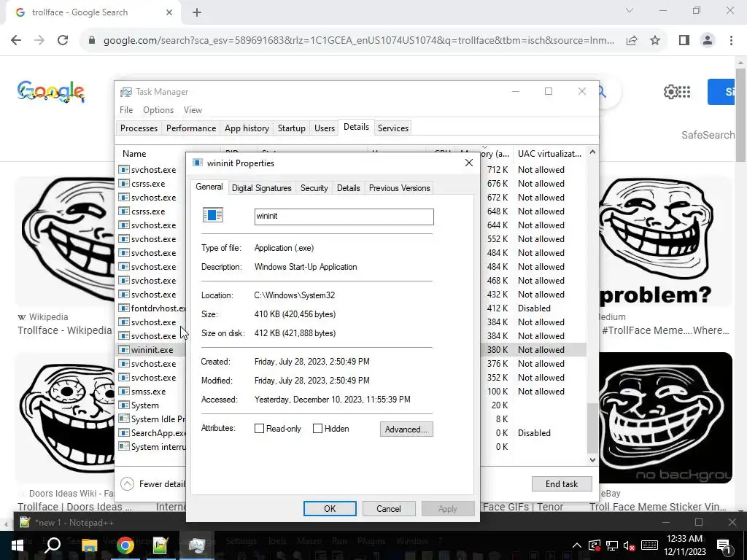Screen dimensions: 747x560
Task: Open Google quick settings gear
Action: point(670,92)
